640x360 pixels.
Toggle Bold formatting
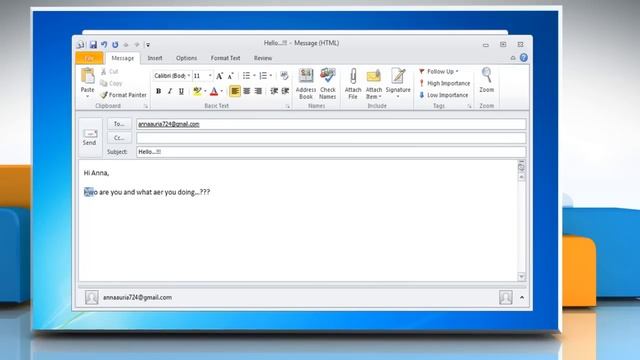pyautogui.click(x=158, y=91)
